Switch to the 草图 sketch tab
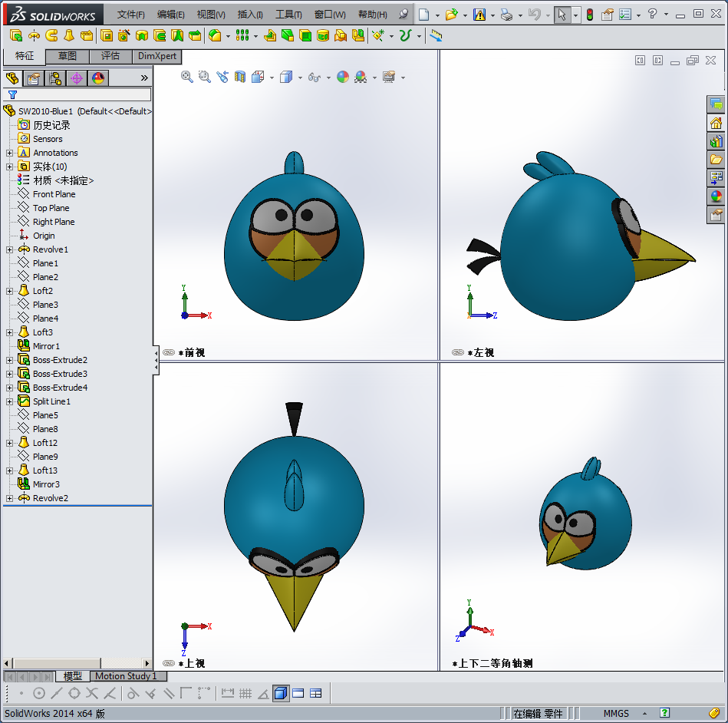 pos(68,56)
